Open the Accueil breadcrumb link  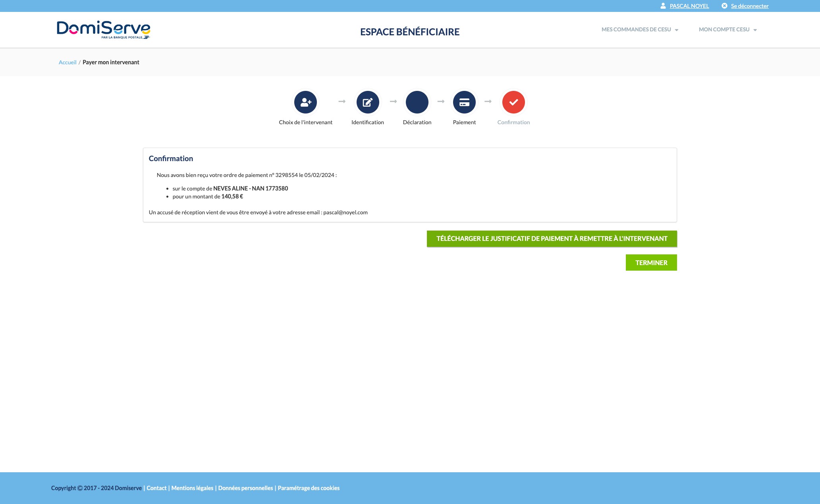coord(68,62)
